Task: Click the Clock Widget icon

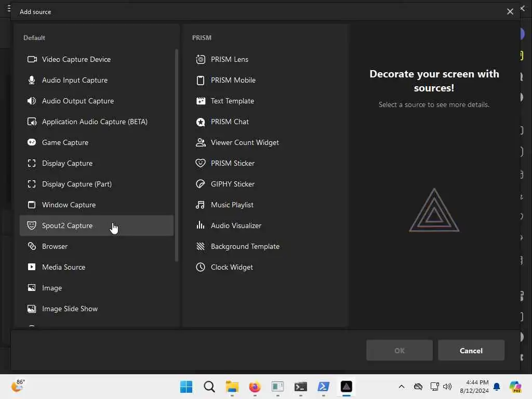Action: click(201, 267)
